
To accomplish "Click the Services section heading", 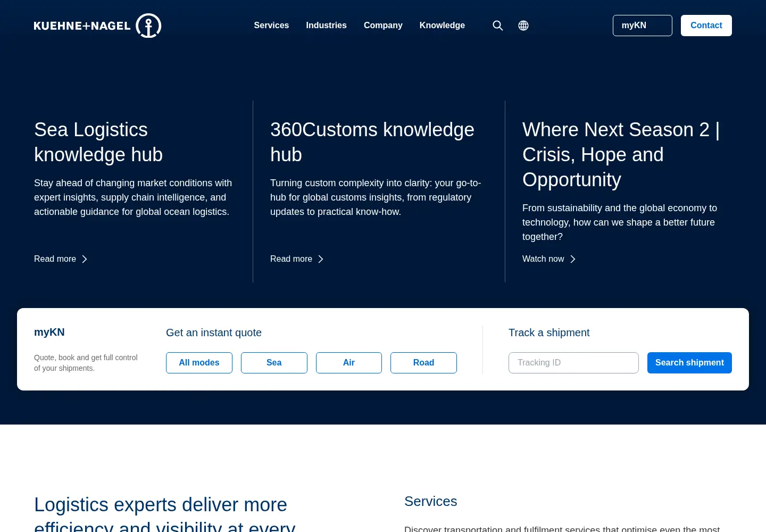I will click(x=431, y=501).
